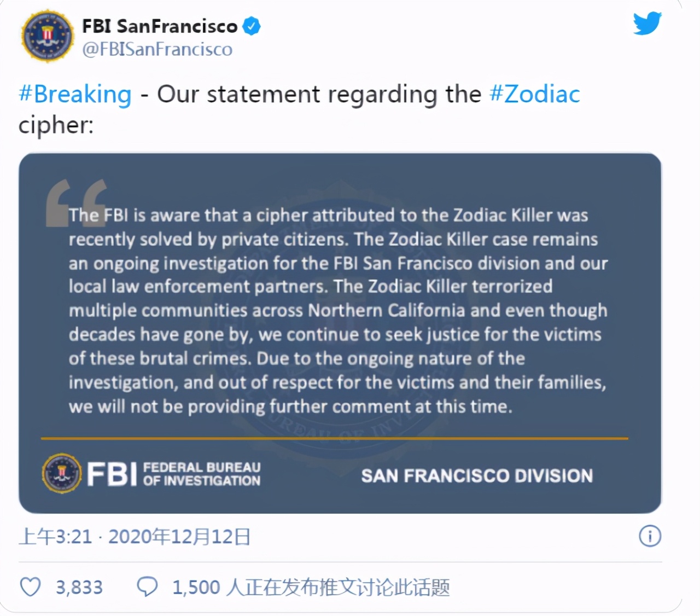The image size is (700, 616).
Task: Open the #Breaking hashtag
Action: (x=75, y=94)
